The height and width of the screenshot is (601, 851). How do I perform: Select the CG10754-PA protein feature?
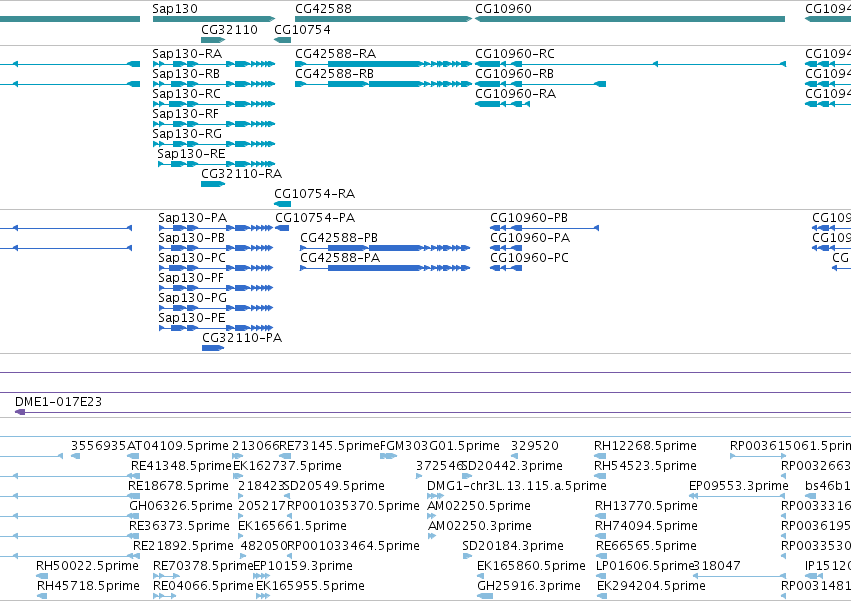282,228
